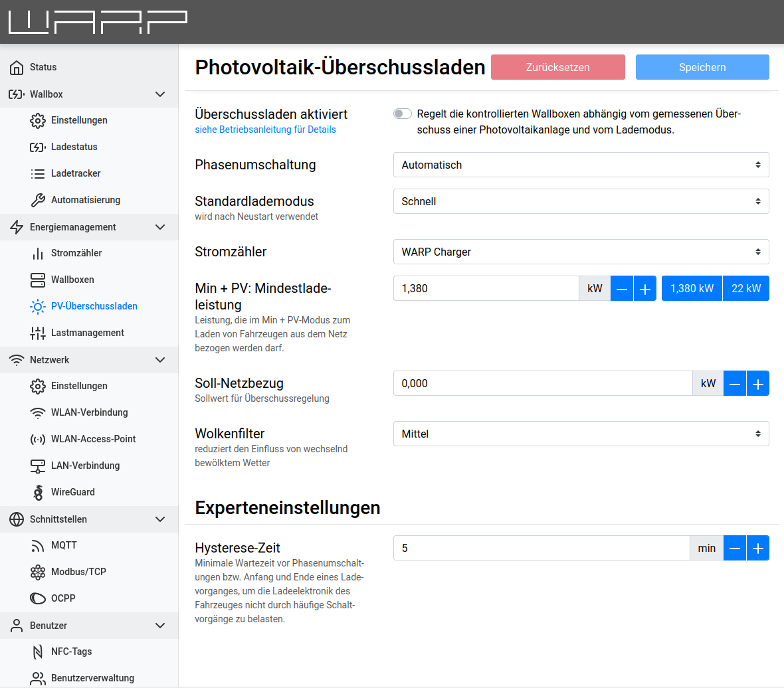Enable the Überschussladen aktiviert switch
Screen dimensions: 784x688
[x=403, y=114]
